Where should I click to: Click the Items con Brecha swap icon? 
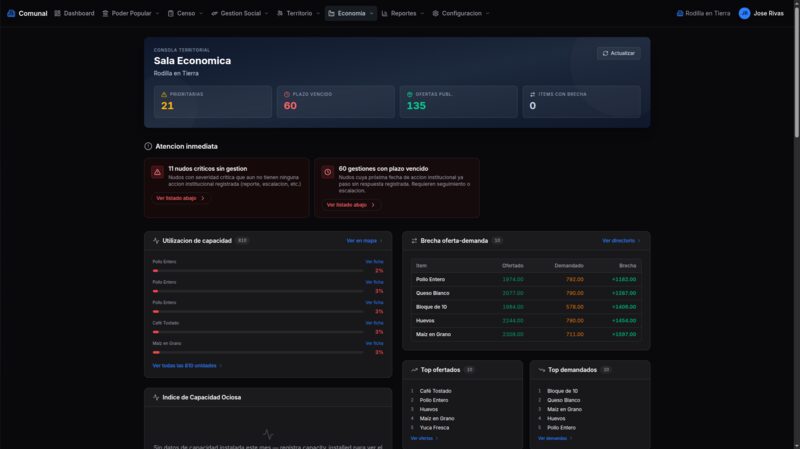tap(532, 94)
